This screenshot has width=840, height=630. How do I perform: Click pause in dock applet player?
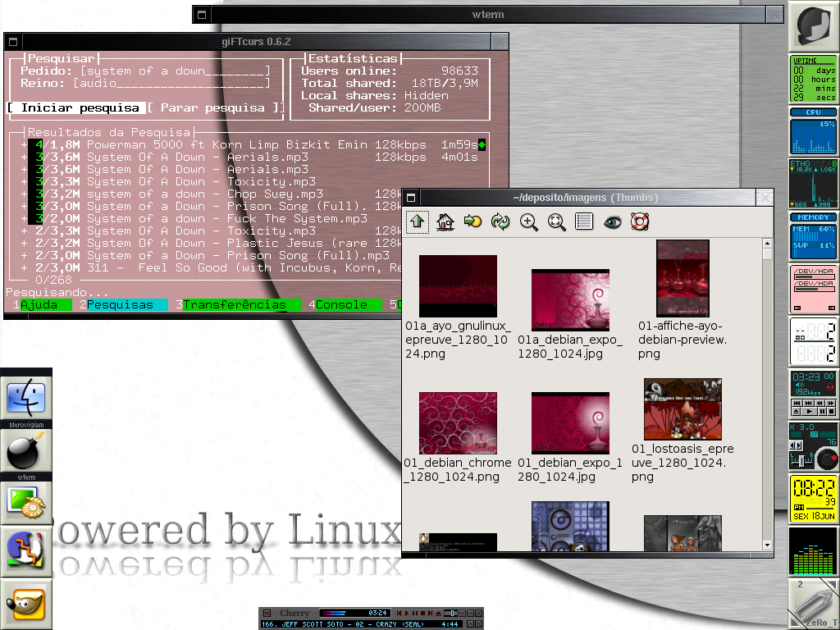pos(822,412)
